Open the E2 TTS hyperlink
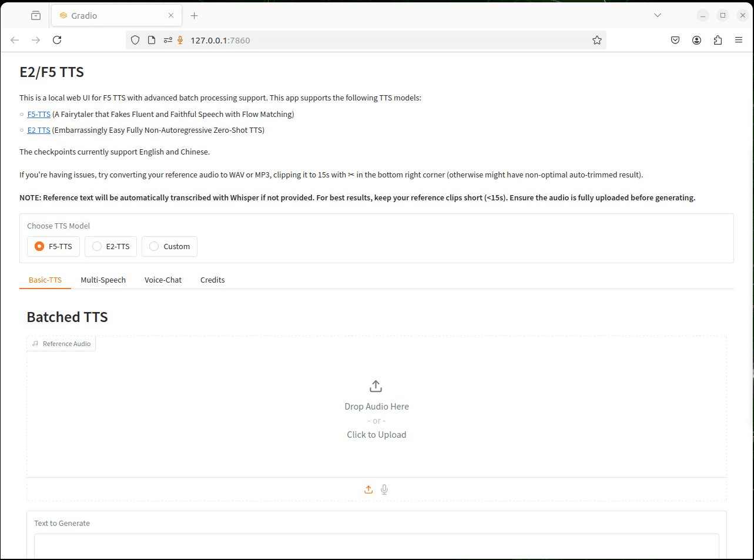This screenshot has width=754, height=560. (x=39, y=130)
